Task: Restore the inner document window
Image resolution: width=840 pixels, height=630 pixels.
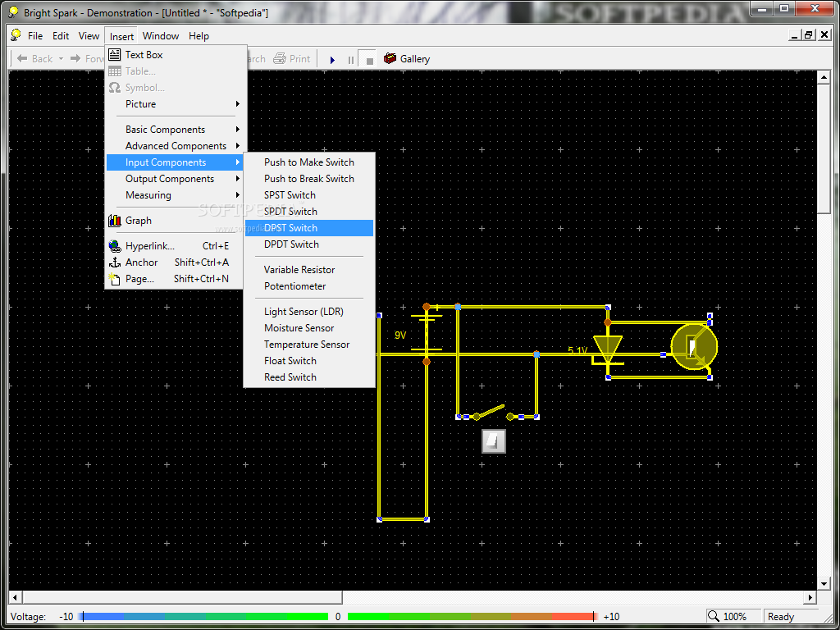Action: point(809,35)
